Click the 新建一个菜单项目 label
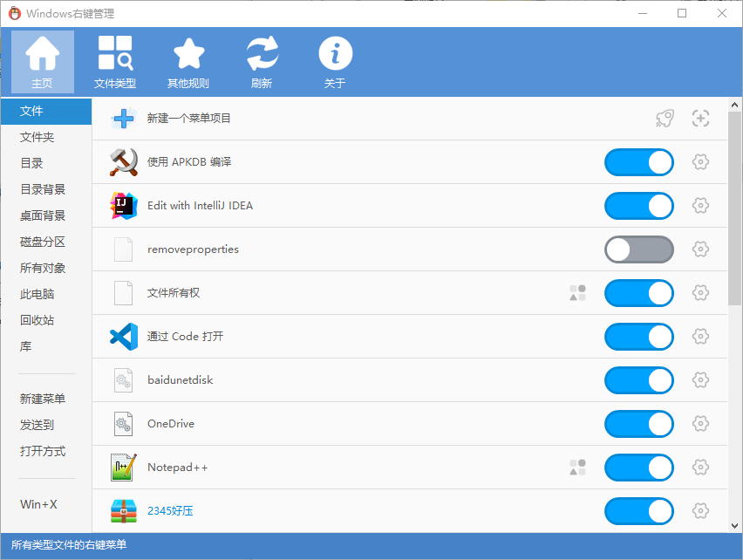The height and width of the screenshot is (560, 743). [x=188, y=119]
